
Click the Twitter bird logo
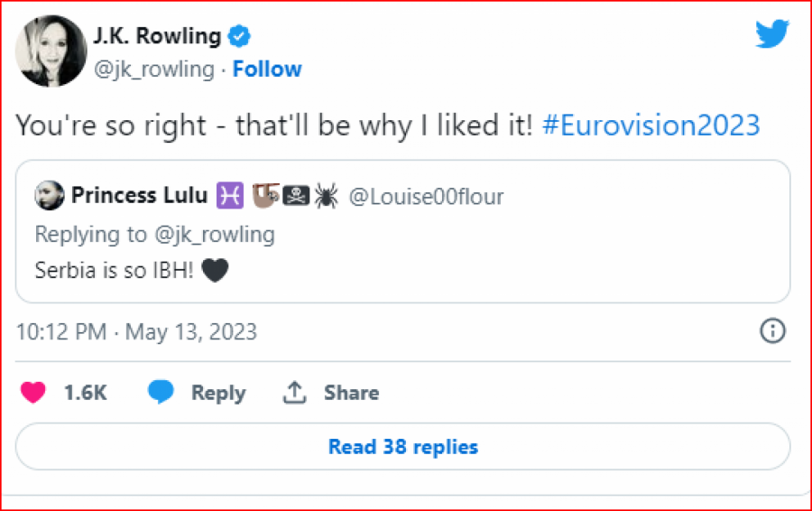click(772, 34)
